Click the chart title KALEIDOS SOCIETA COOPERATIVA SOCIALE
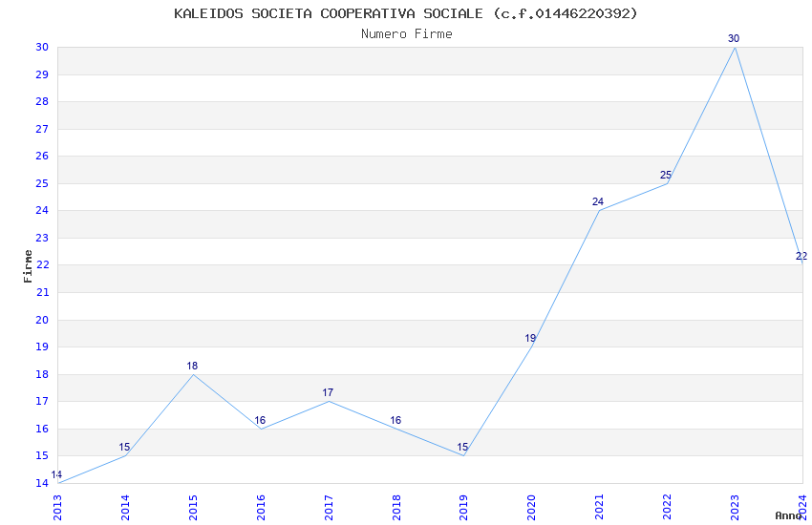Viewport: 812px width, 525px height. [405, 13]
